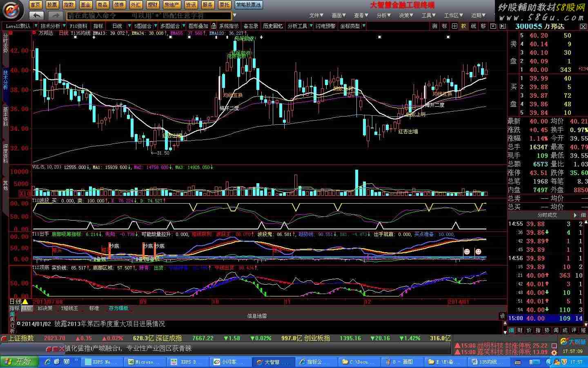The width and height of the screenshot is (588, 368).
Task: Click the info mine marker at 2014/01/02
Action: point(18,323)
